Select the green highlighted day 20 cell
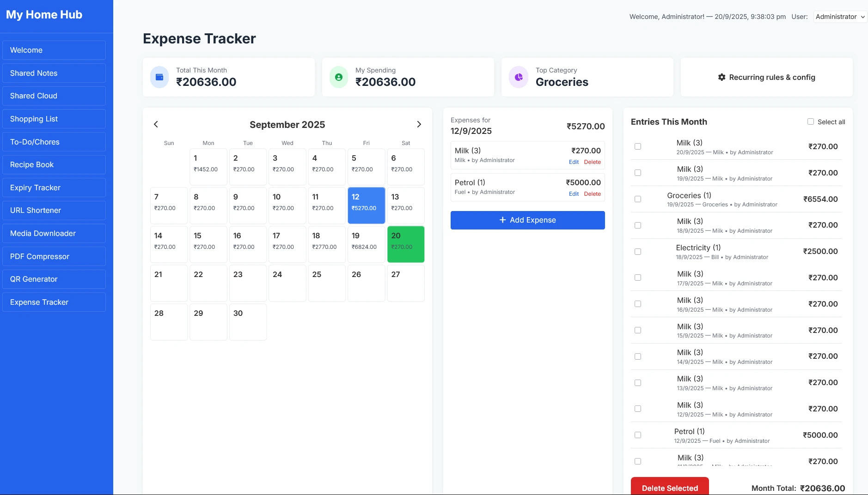Viewport: 868px width, 495px height. (x=405, y=244)
